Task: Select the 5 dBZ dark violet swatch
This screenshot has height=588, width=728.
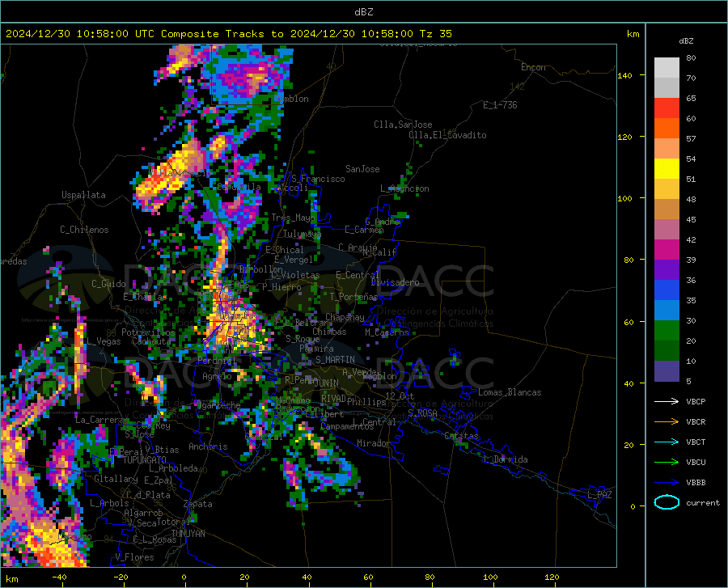Action: 667,371
